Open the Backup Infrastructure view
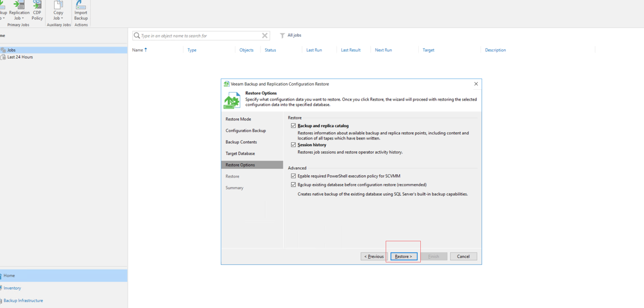This screenshot has height=308, width=644. tap(23, 301)
